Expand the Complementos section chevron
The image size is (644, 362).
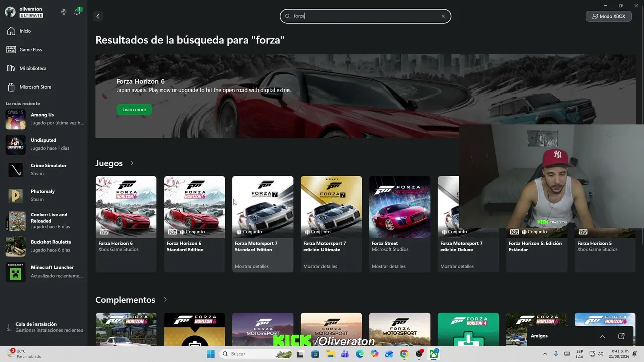(165, 300)
